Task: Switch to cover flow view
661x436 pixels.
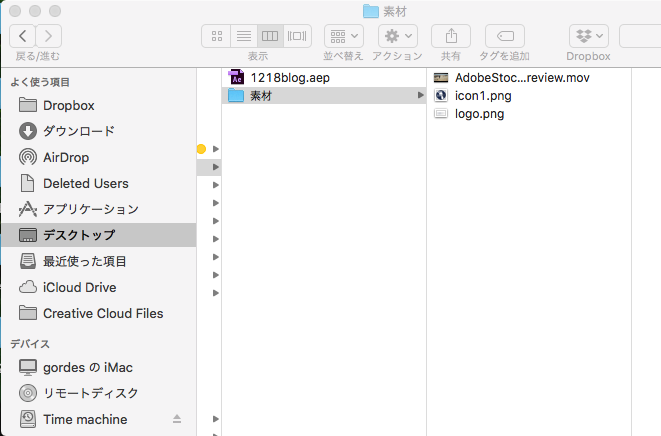Action: tap(297, 36)
